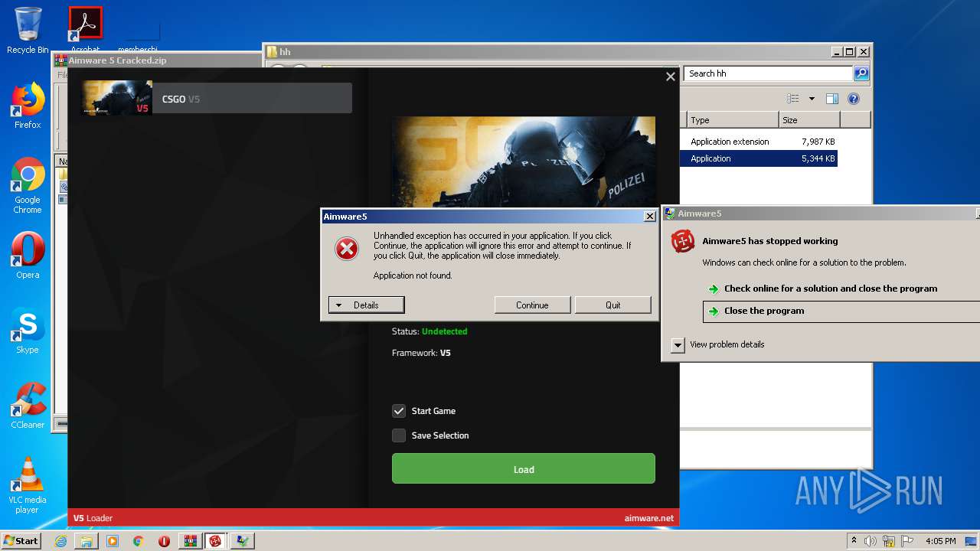Open Opera from the taskbar
980x551 pixels.
164,541
